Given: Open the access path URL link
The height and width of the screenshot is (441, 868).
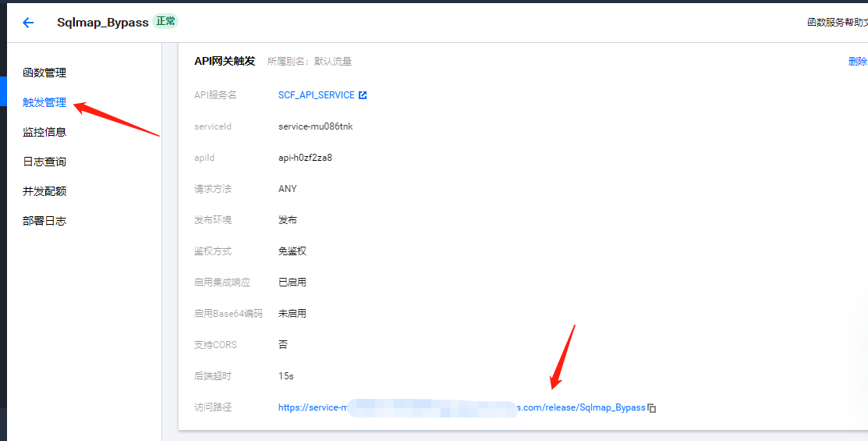Looking at the screenshot, I should click(x=462, y=407).
